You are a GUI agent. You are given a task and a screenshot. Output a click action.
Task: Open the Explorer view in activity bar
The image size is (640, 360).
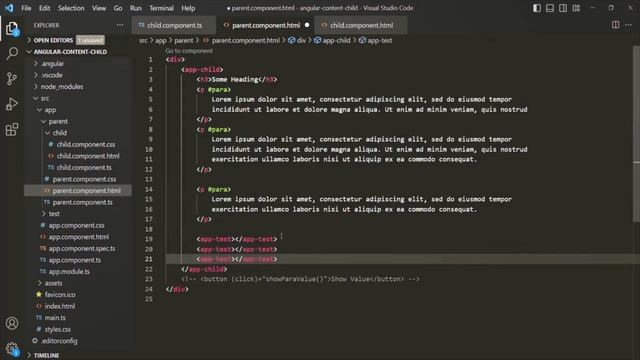(x=12, y=29)
